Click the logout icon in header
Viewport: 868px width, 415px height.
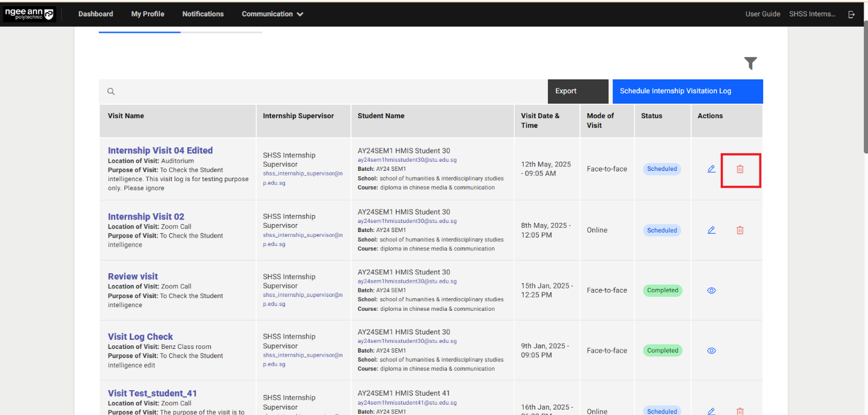(852, 14)
